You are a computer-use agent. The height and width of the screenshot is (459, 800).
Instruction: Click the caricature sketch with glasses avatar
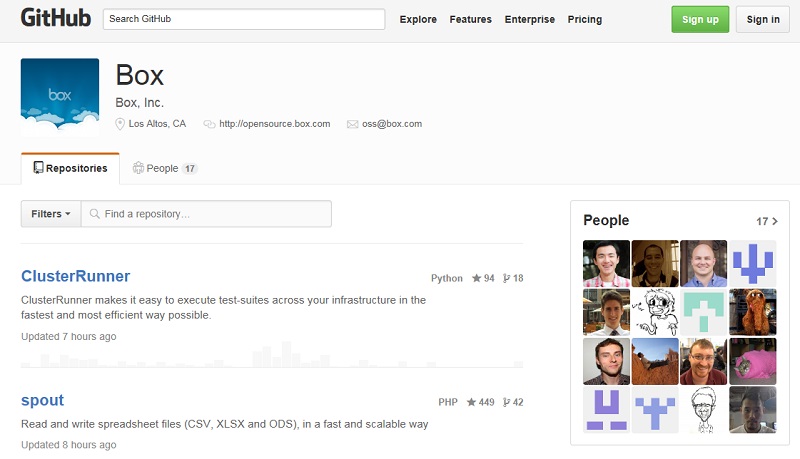[x=704, y=410]
